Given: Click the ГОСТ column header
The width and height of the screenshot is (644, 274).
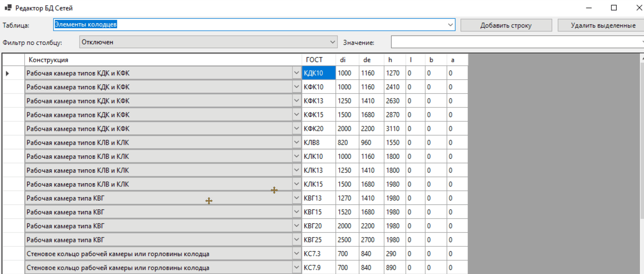Looking at the screenshot, I should click(318, 60).
